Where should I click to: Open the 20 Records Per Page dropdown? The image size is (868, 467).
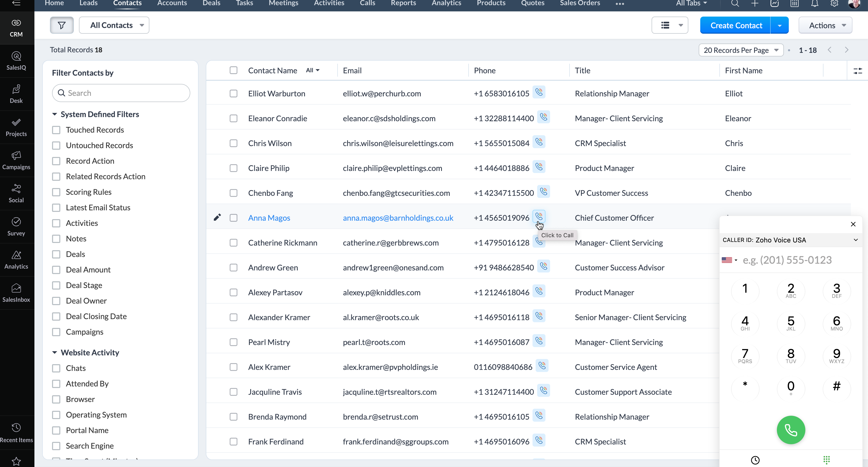(741, 50)
